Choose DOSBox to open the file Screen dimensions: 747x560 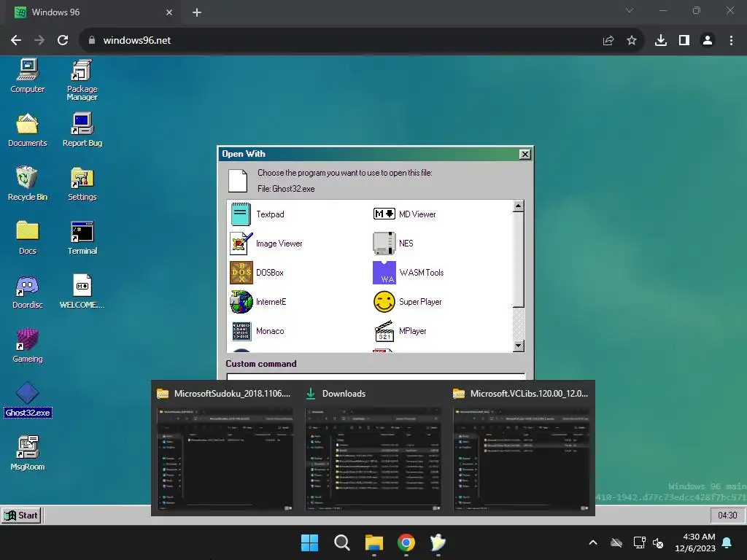[x=258, y=273]
